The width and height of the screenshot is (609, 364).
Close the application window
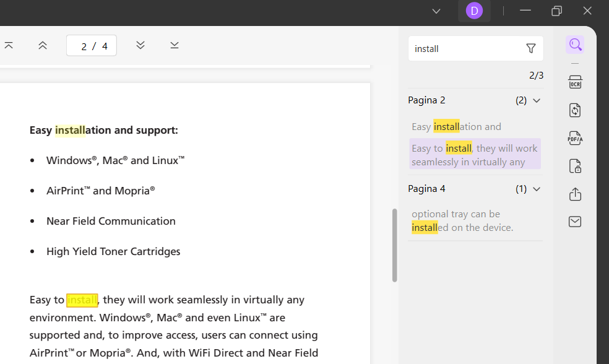587,11
